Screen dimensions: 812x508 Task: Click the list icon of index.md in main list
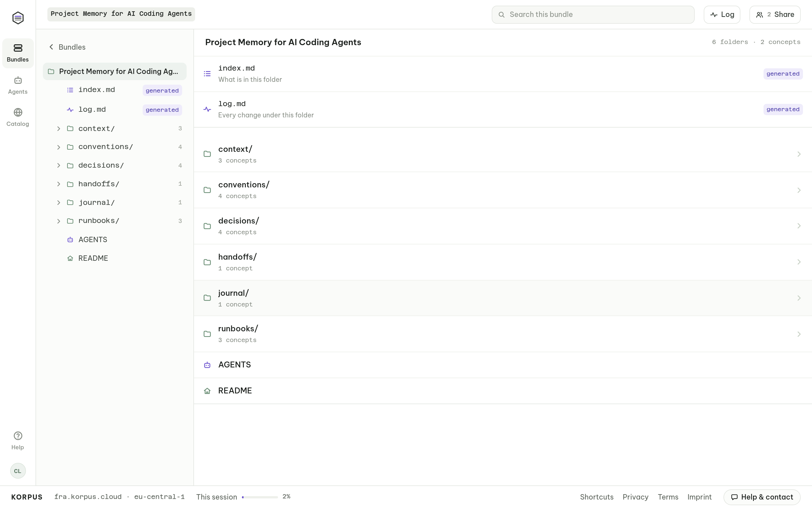pyautogui.click(x=207, y=74)
